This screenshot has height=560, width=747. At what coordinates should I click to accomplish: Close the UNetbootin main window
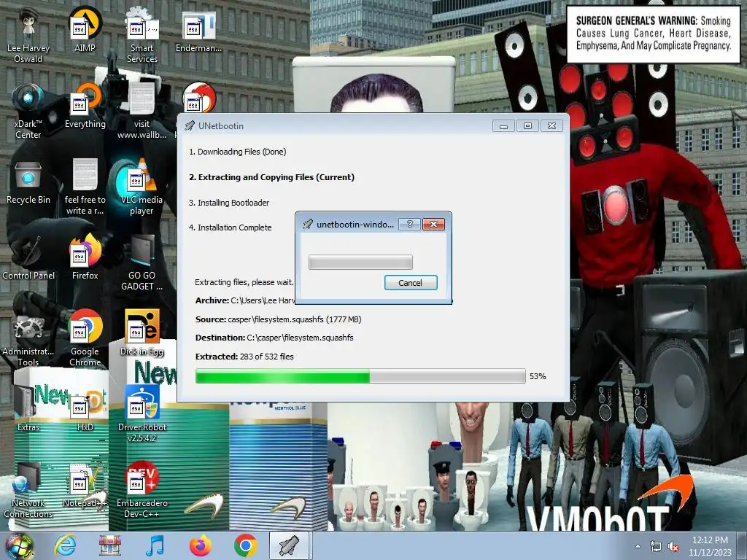[551, 126]
